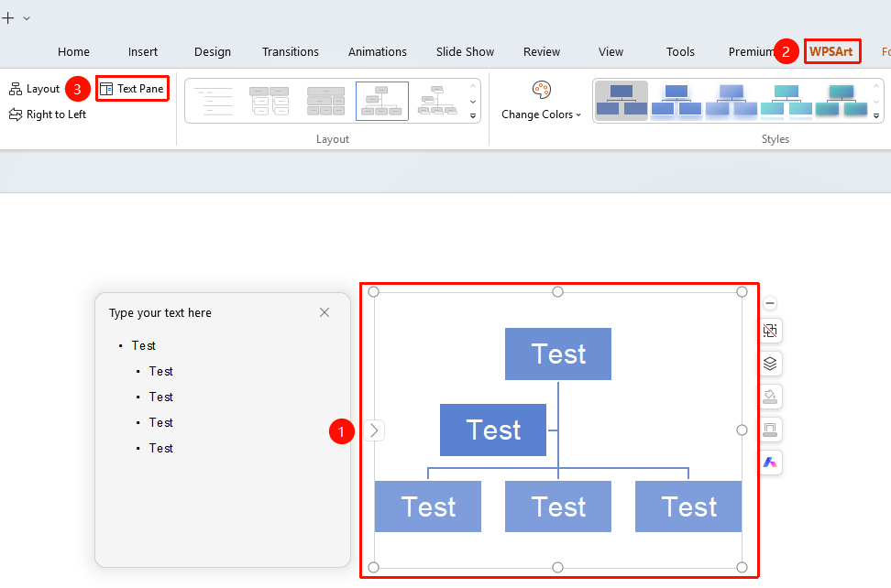This screenshot has height=588, width=891.
Task: Apply the light teal gradient style with reflection
Action: (x=786, y=101)
